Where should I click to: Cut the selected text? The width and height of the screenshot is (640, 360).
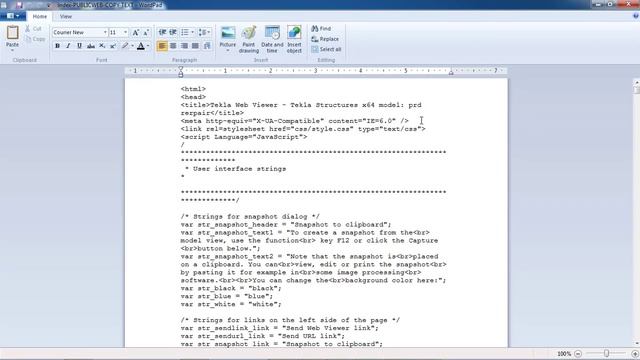(33, 29)
